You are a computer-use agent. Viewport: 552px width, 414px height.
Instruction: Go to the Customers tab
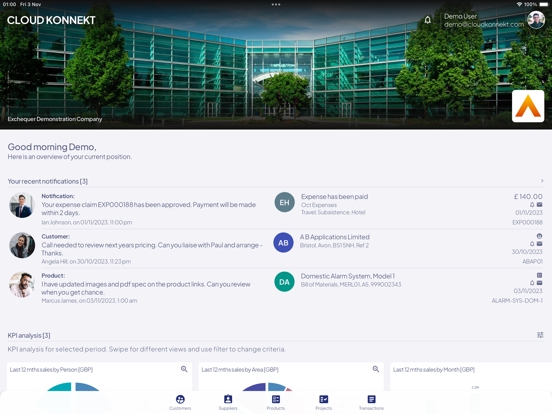click(180, 402)
